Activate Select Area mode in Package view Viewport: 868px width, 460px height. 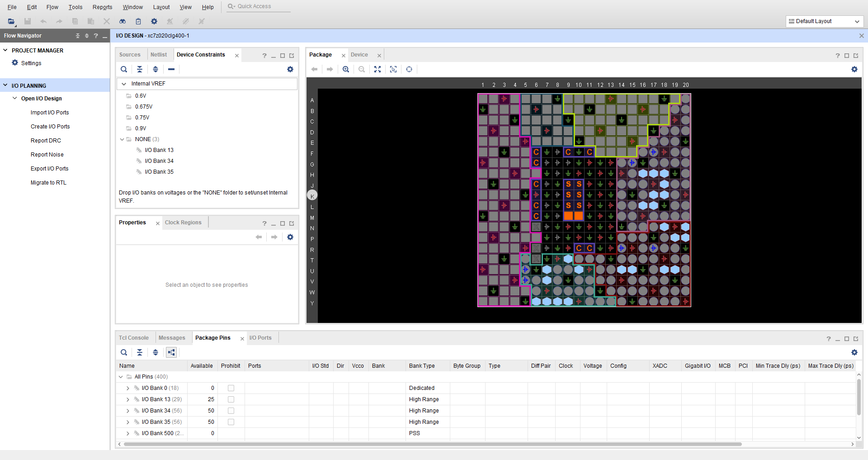coord(393,69)
